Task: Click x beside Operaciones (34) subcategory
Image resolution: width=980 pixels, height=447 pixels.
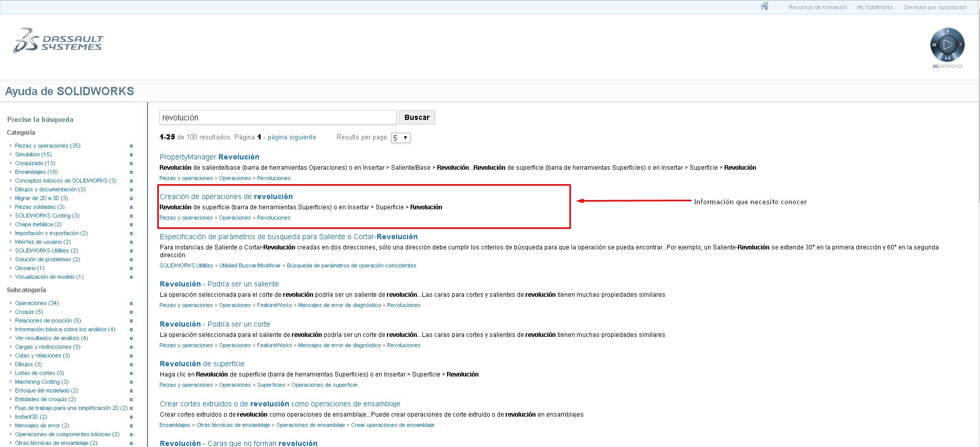Action: (131, 303)
